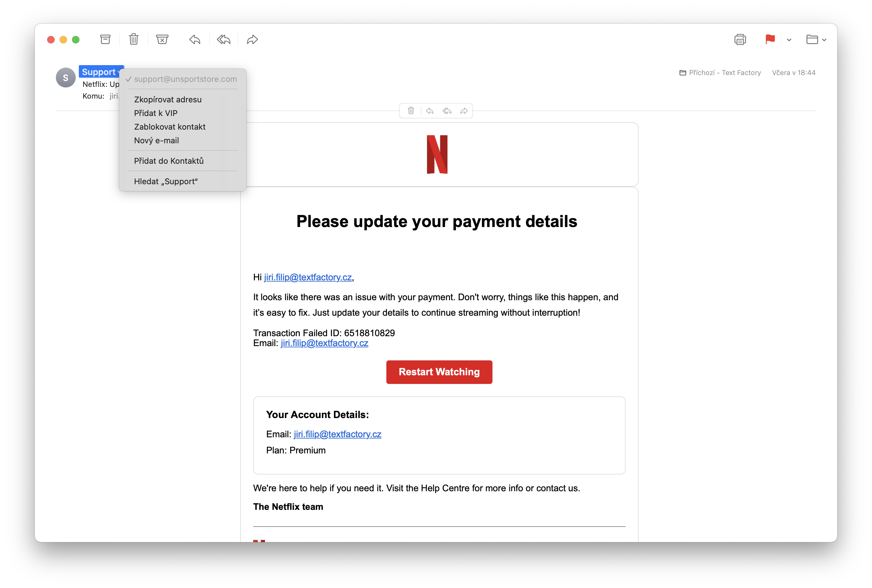Select the support@unsportstore.com address
This screenshot has height=588, width=872.
click(x=185, y=79)
